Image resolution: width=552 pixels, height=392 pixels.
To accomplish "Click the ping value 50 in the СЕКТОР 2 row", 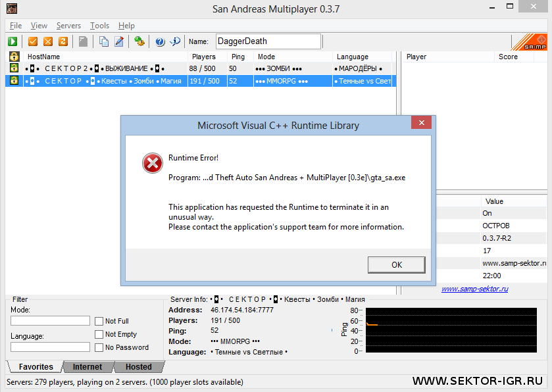I will pyautogui.click(x=233, y=68).
